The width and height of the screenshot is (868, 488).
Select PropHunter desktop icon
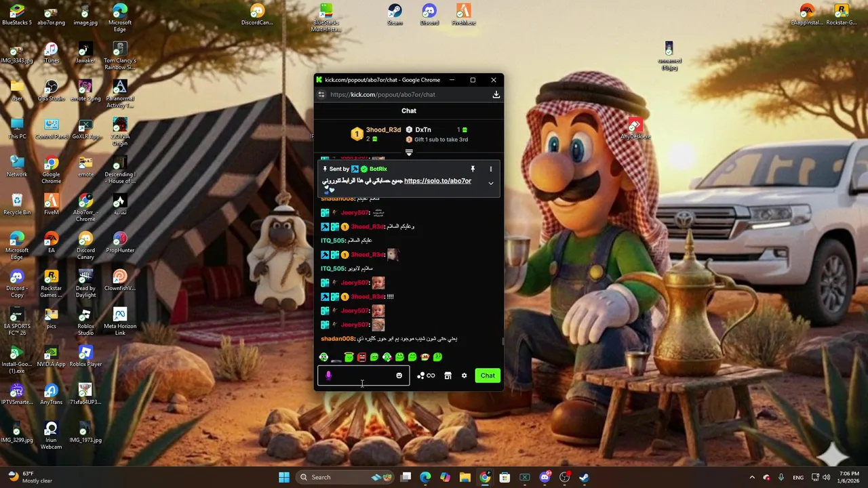coord(120,243)
